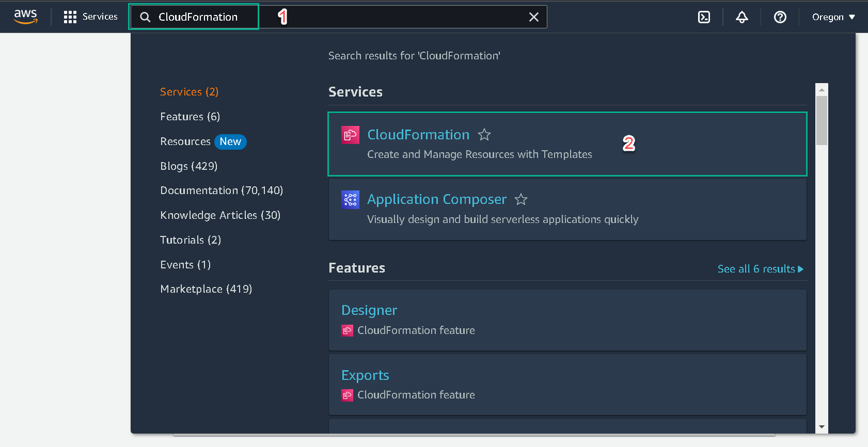Clear the search with the X icon
868x447 pixels.
click(x=534, y=17)
